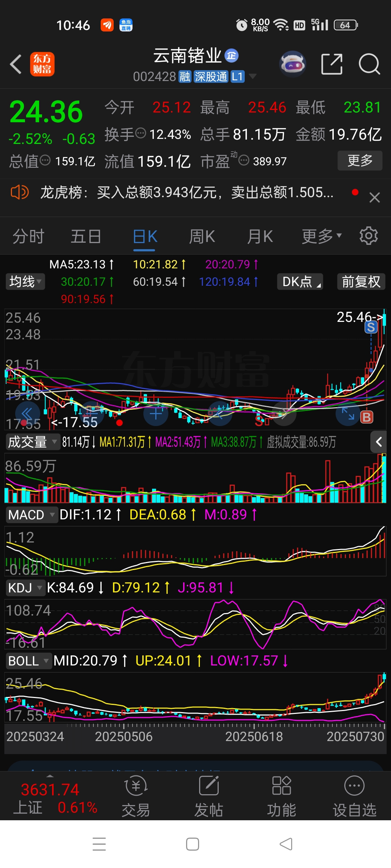The height and width of the screenshot is (868, 391).
Task: Open chart settings gear icon
Action: (x=369, y=236)
